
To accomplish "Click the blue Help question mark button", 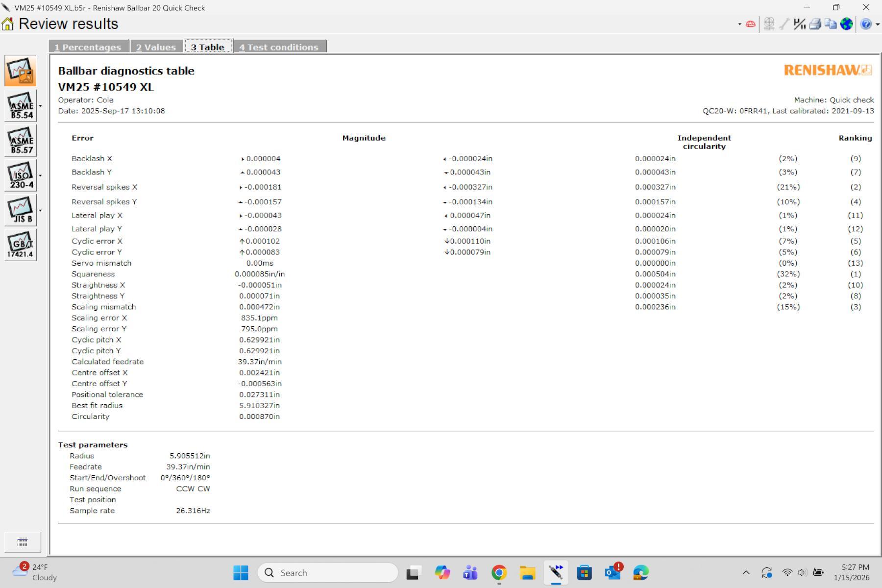I will click(866, 24).
